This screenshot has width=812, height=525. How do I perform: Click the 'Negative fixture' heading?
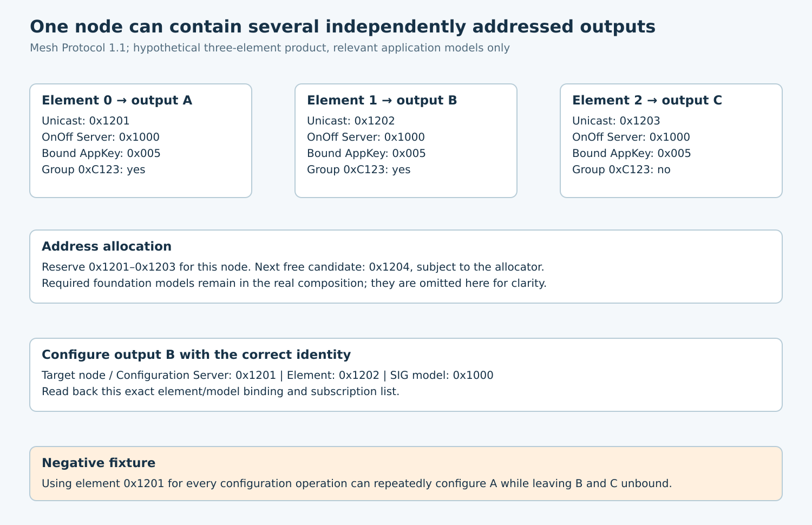[x=99, y=463]
